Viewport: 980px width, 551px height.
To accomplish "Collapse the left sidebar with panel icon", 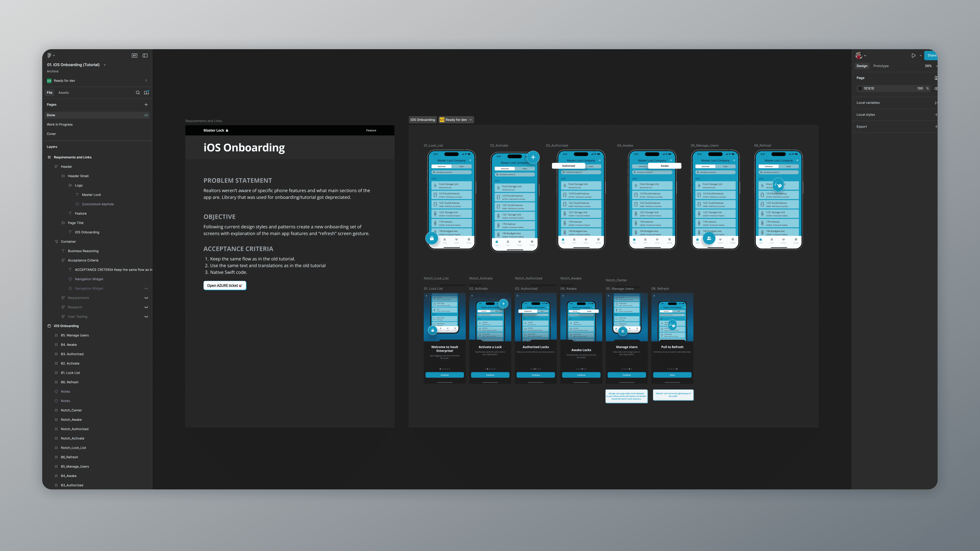I will tap(145, 56).
